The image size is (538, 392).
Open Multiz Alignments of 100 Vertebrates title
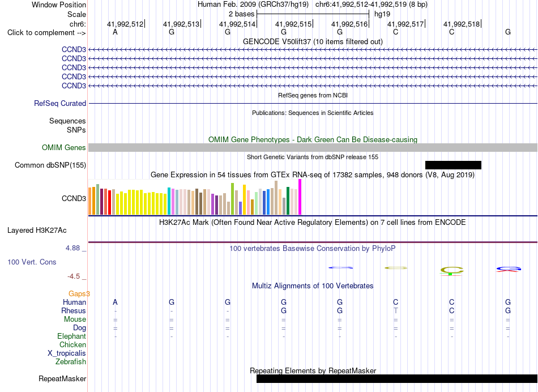(313, 286)
